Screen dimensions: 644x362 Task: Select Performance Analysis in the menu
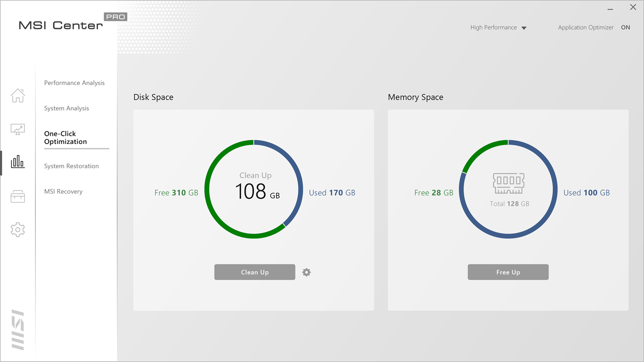tap(74, 83)
